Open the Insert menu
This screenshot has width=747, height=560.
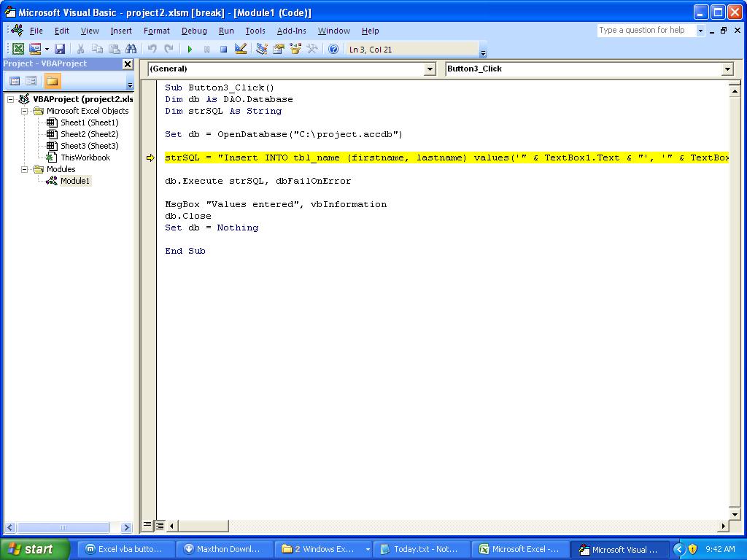(121, 31)
